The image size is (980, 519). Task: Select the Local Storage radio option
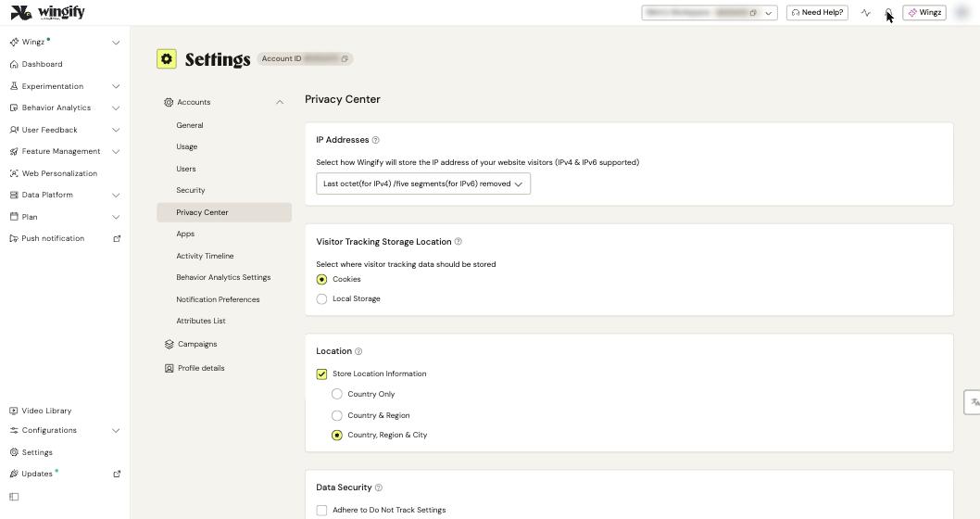[x=321, y=299]
